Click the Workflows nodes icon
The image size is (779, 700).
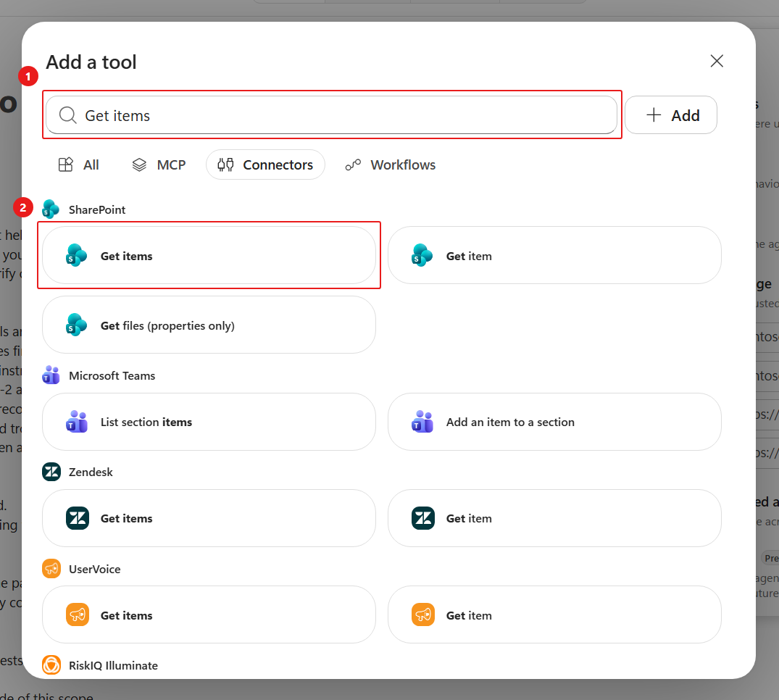coord(353,164)
